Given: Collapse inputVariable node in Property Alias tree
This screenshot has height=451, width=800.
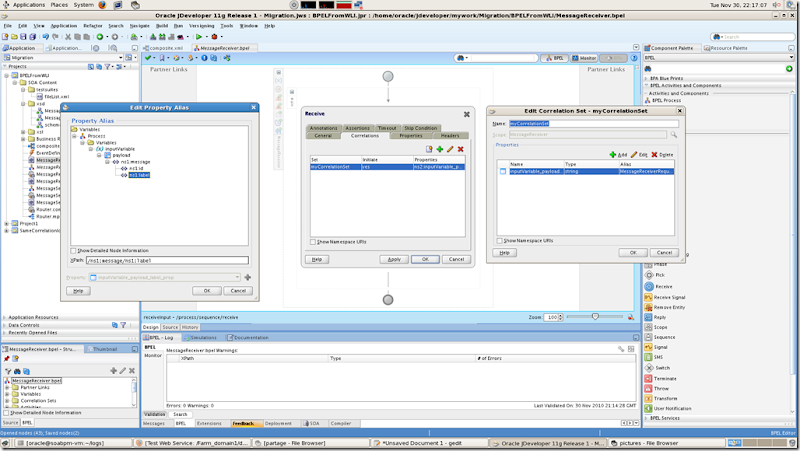Looking at the screenshot, I should click(91, 149).
